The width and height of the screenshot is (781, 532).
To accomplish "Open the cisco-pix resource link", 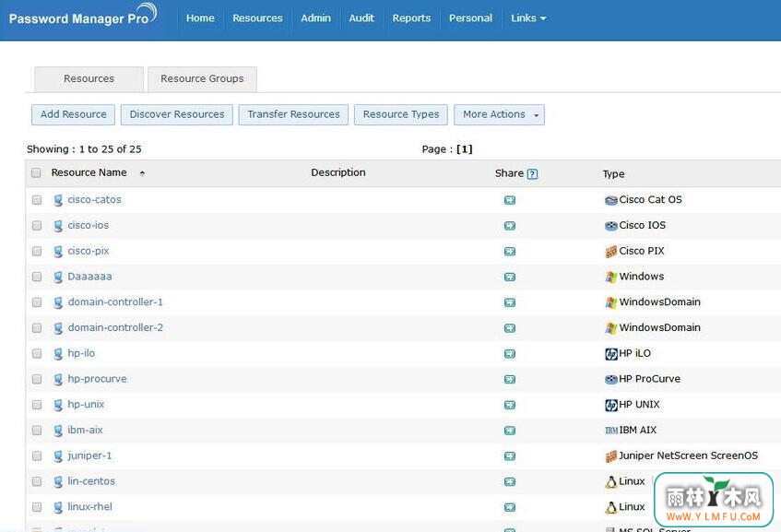I will [89, 251].
